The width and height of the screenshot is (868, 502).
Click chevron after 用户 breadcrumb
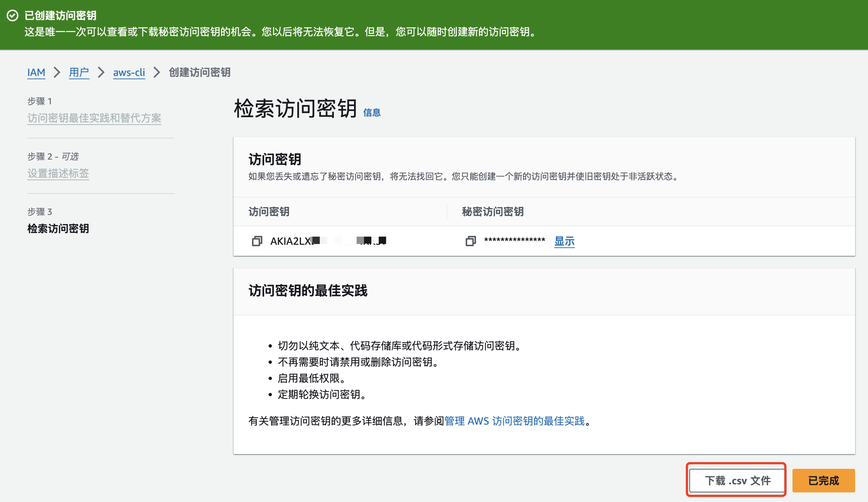101,72
